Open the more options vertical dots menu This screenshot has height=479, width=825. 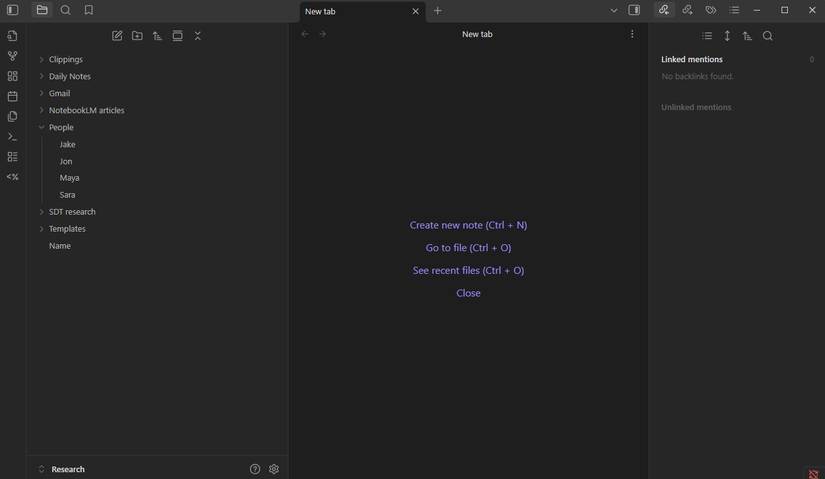tap(632, 34)
